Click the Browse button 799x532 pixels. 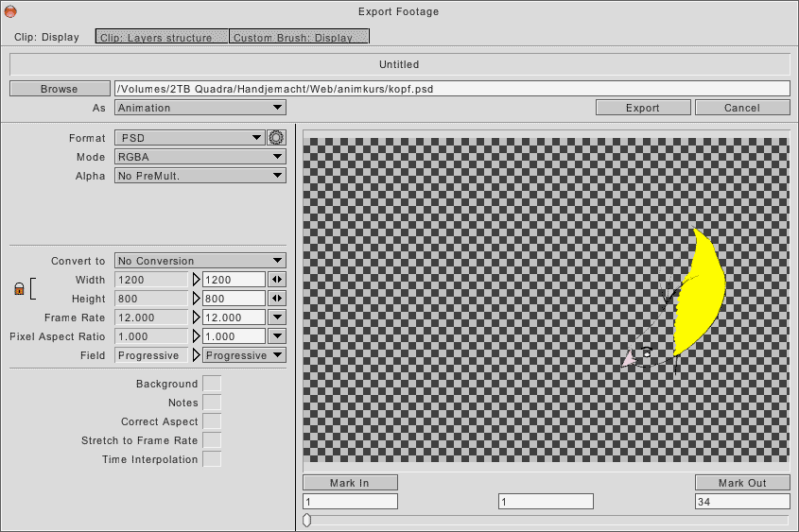[60, 89]
